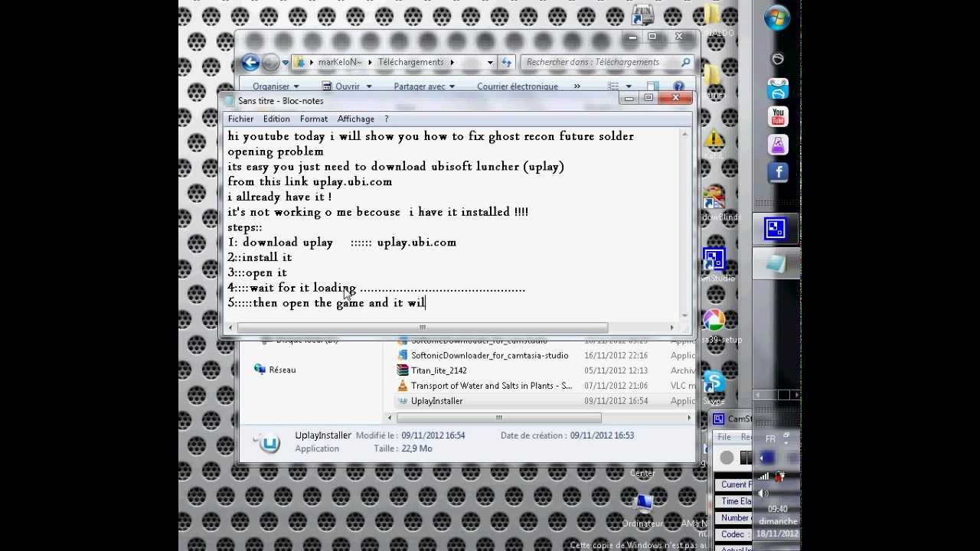Open the Facebook shortcut in the sidebar
Image resolution: width=980 pixels, height=551 pixels.
(778, 172)
